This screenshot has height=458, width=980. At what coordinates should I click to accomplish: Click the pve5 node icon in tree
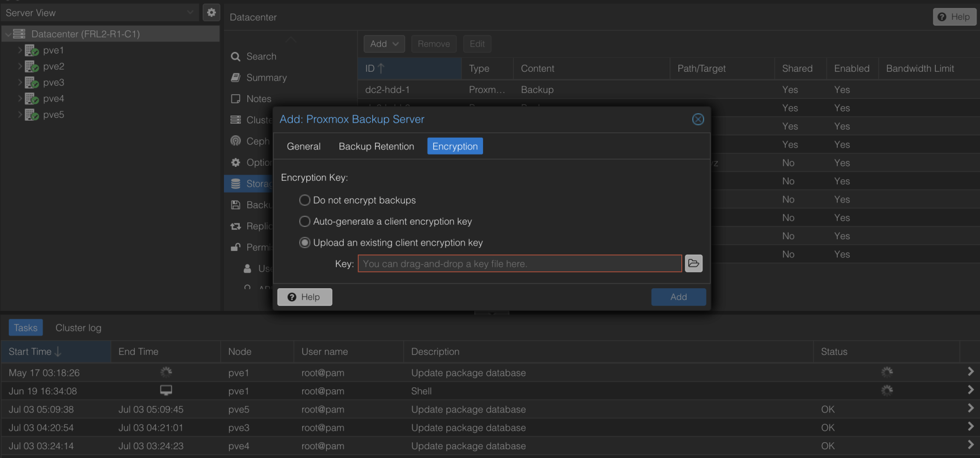click(32, 115)
